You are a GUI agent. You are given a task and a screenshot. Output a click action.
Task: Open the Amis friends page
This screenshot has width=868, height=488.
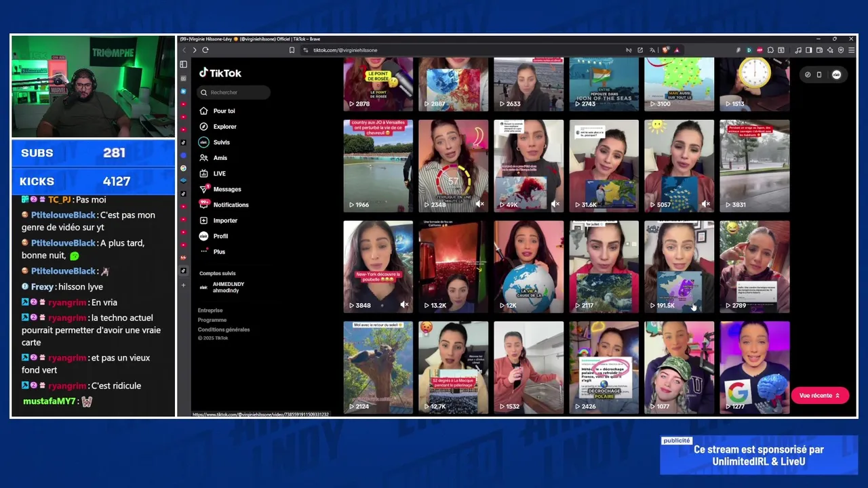214,157
